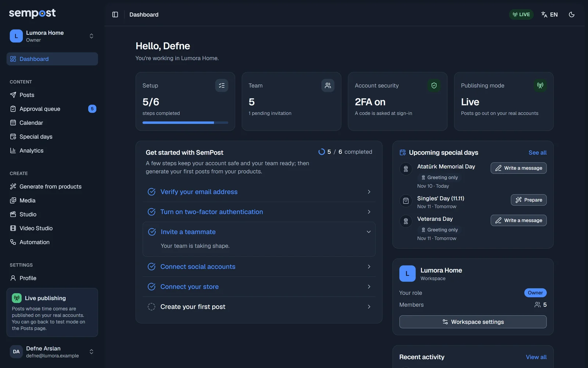Click the Profile person icon
588x368 pixels.
pyautogui.click(x=13, y=278)
